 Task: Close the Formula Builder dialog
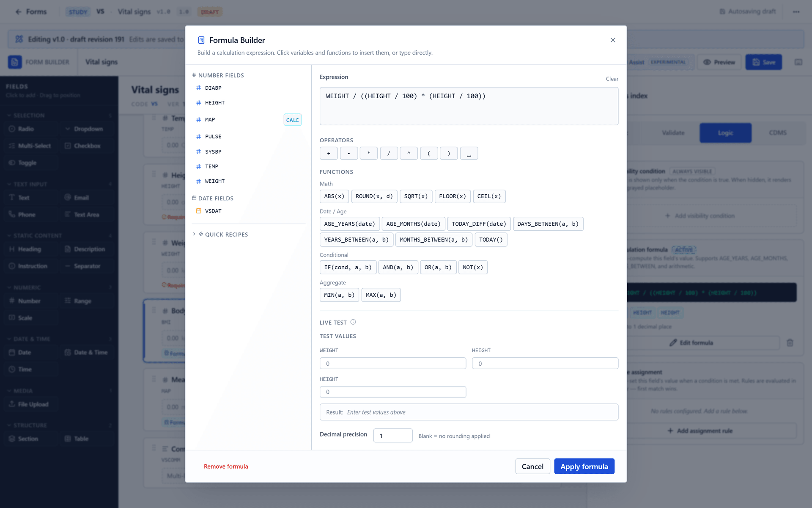coord(613,40)
